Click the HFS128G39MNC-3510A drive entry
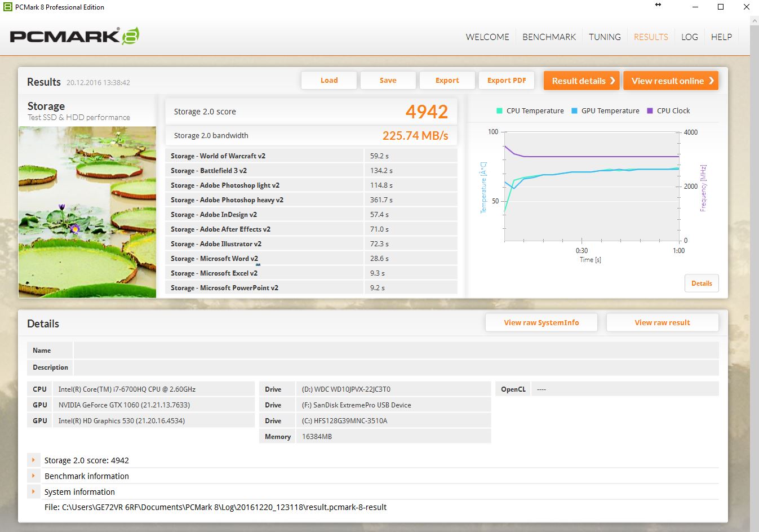759x532 pixels. point(393,421)
